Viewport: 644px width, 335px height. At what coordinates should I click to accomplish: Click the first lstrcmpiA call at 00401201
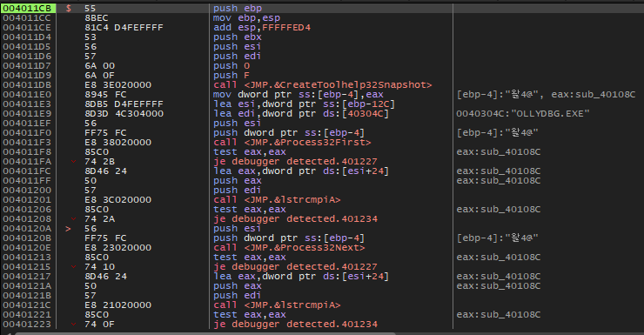pos(277,200)
